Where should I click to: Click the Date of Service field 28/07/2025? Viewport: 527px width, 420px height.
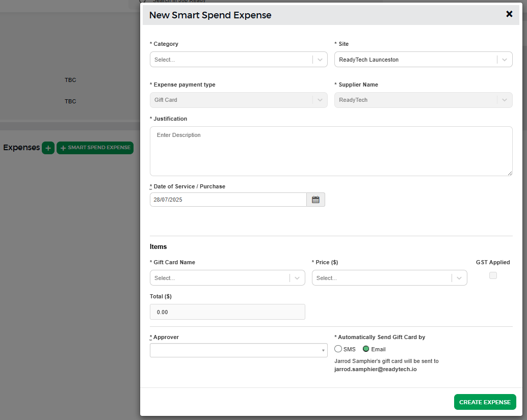pos(228,200)
